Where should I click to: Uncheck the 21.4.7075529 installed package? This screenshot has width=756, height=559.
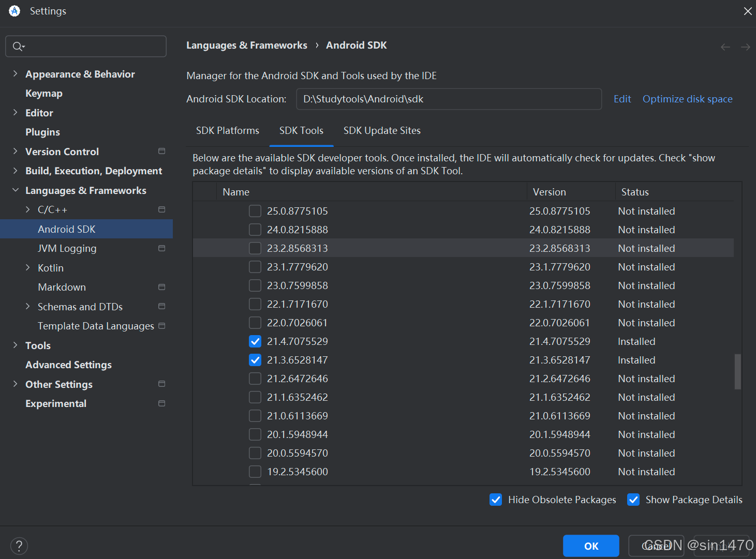click(x=255, y=341)
